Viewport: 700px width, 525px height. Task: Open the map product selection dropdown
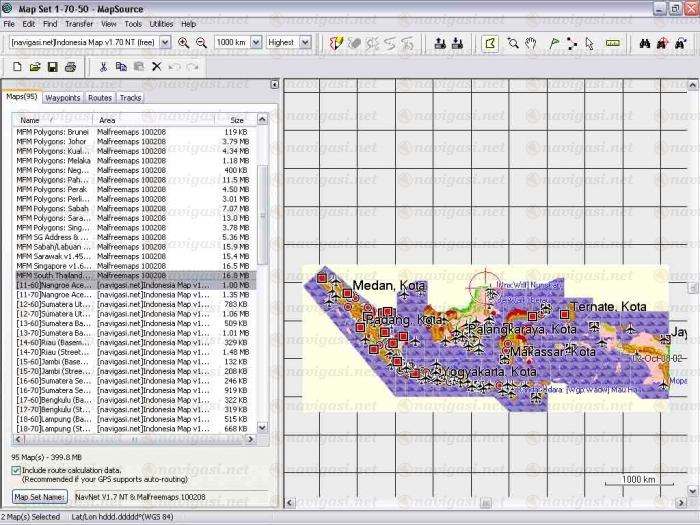coord(166,43)
